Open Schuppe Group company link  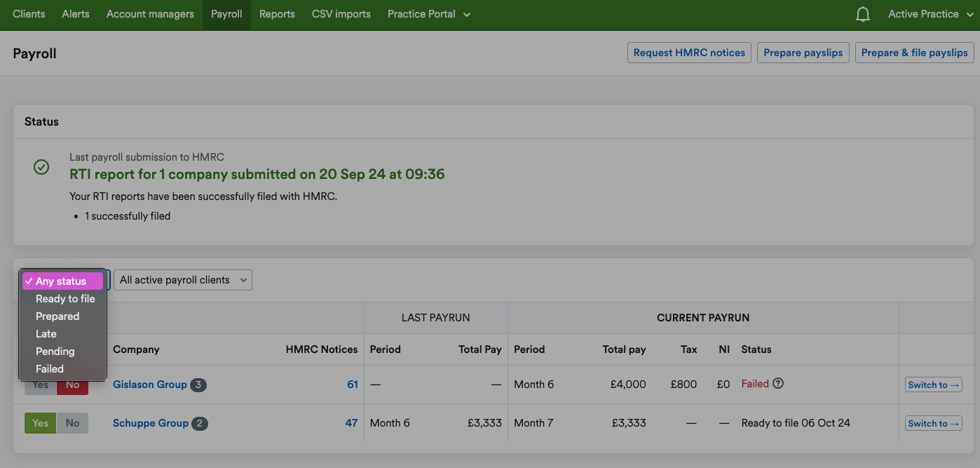click(x=151, y=423)
